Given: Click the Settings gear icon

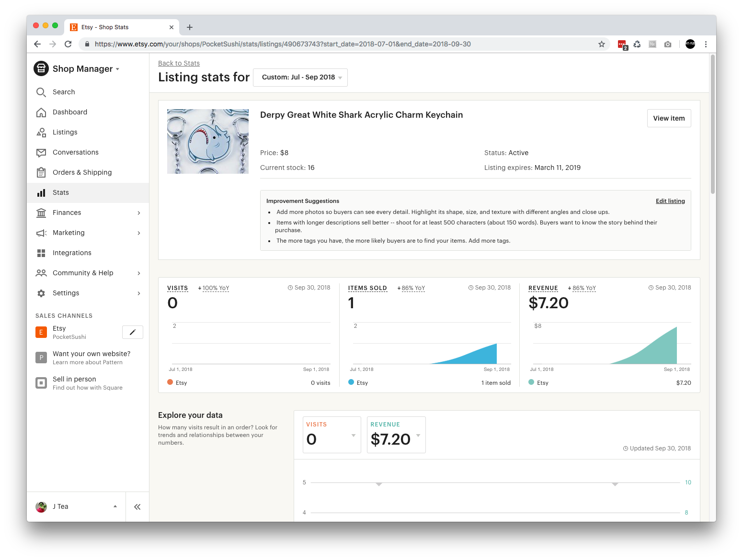Looking at the screenshot, I should click(41, 293).
